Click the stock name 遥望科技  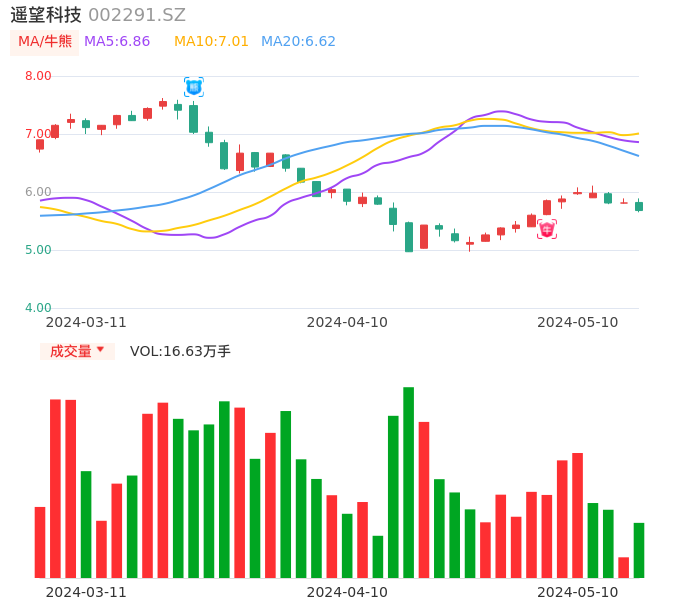[x=46, y=15]
